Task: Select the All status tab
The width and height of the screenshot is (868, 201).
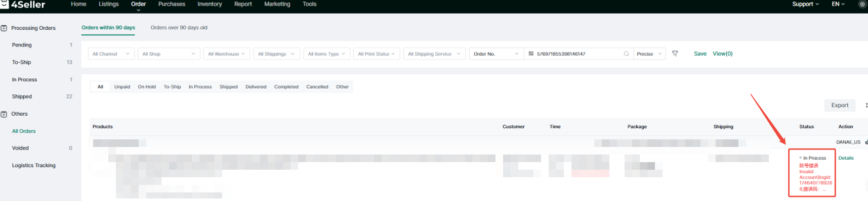Action: click(x=100, y=87)
